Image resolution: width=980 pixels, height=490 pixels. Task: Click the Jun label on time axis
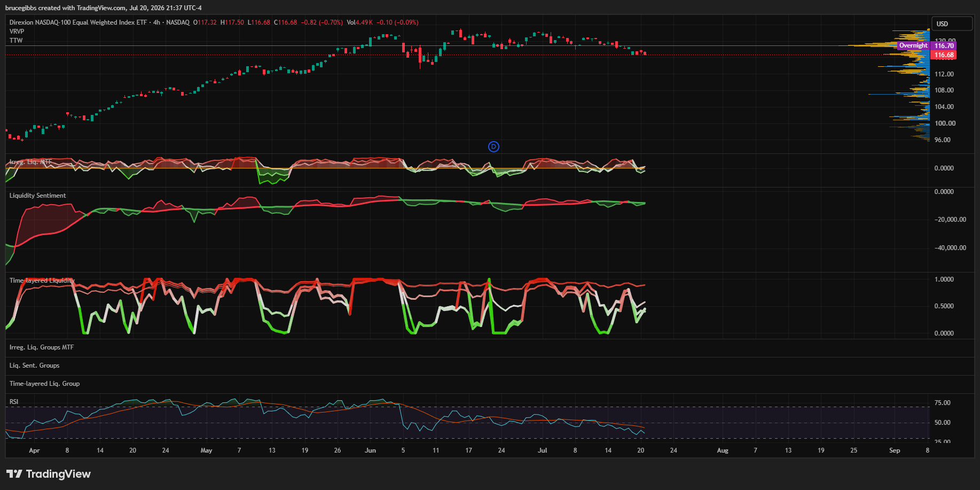tap(370, 450)
